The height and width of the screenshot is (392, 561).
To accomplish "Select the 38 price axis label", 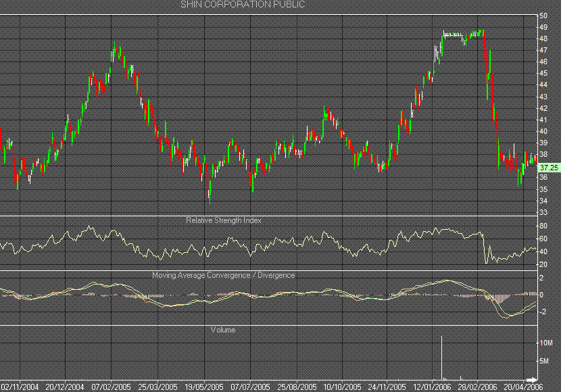I will (x=543, y=155).
